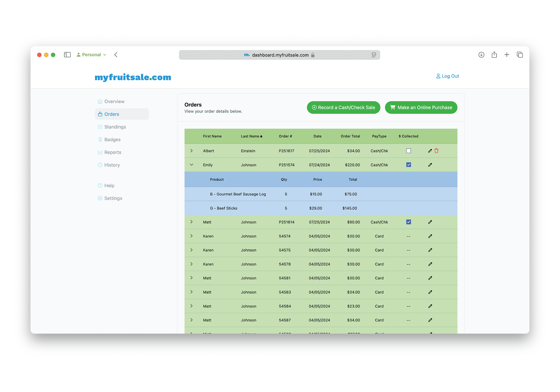Sort by the Last Name column header
Viewport: 560px width, 392px height.
[x=251, y=136]
